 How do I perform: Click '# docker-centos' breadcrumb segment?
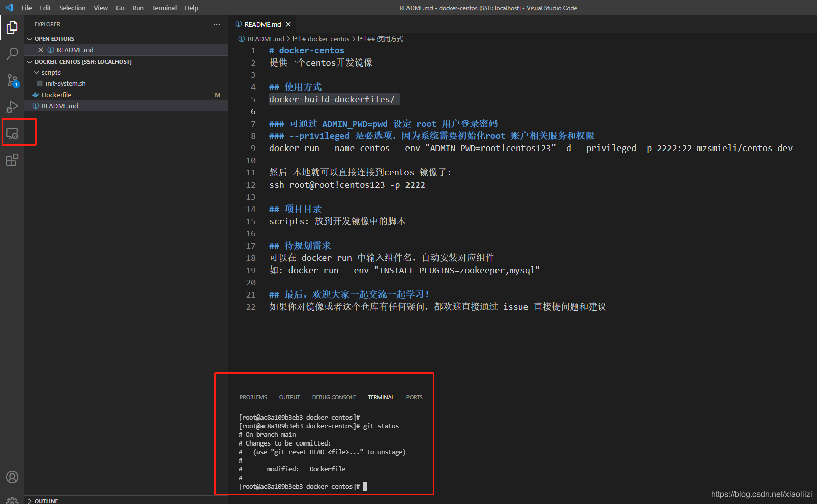pyautogui.click(x=326, y=39)
